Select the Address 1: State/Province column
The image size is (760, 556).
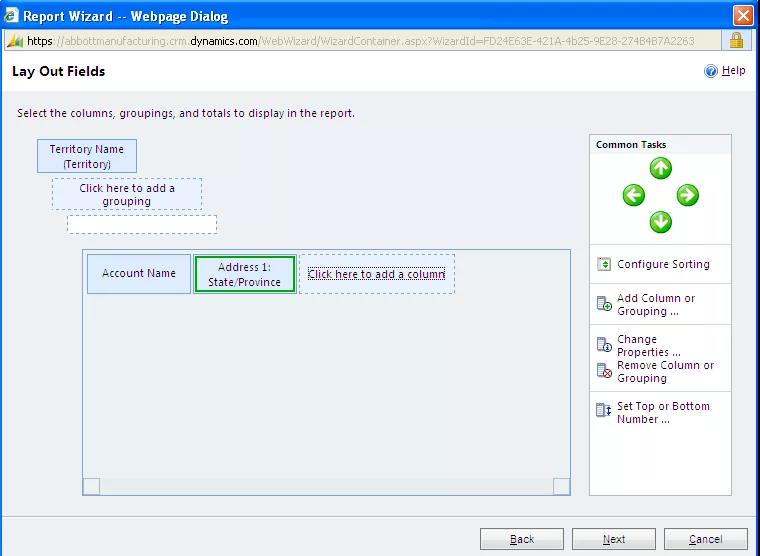(245, 274)
